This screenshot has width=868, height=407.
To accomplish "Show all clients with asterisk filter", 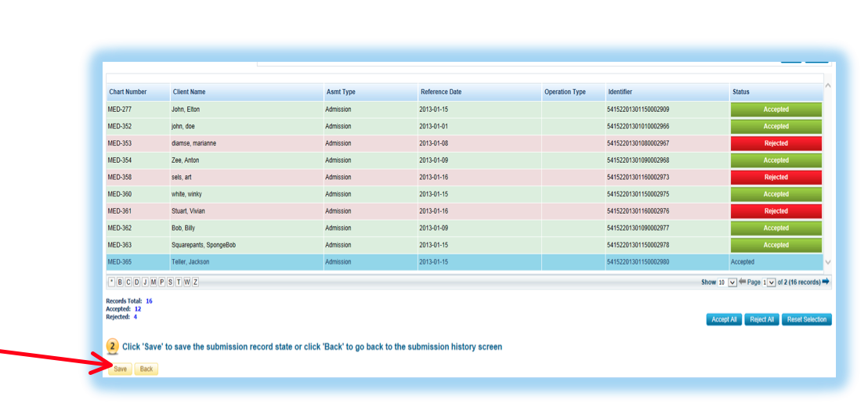I will coord(111,282).
